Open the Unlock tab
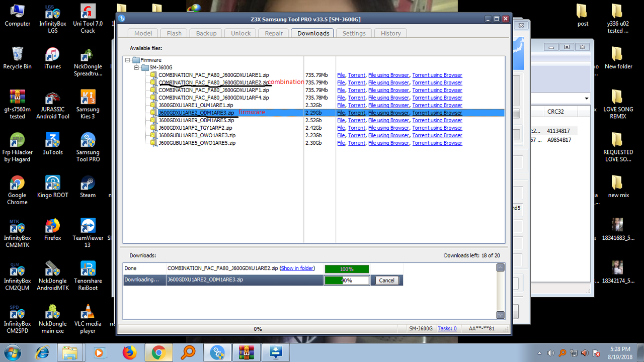This screenshot has width=644, height=362. click(241, 33)
